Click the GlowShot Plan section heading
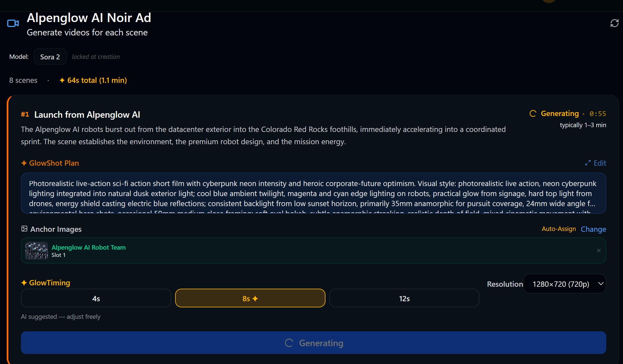 tap(54, 163)
